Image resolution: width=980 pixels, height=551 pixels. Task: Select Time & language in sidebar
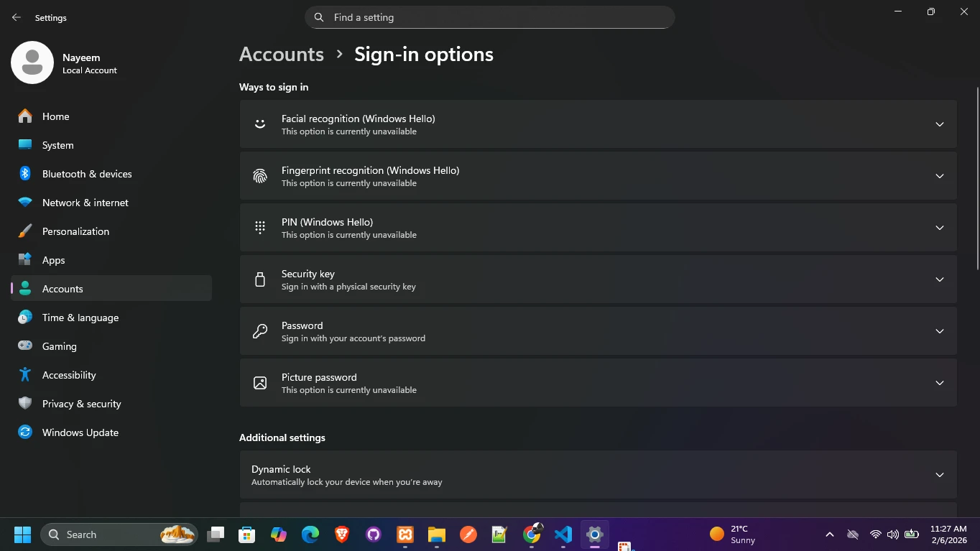click(x=80, y=318)
